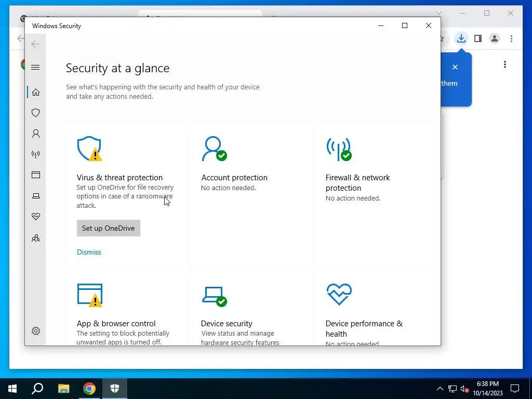The width and height of the screenshot is (532, 399).
Task: Show hidden system tray icons
Action: (x=440, y=389)
